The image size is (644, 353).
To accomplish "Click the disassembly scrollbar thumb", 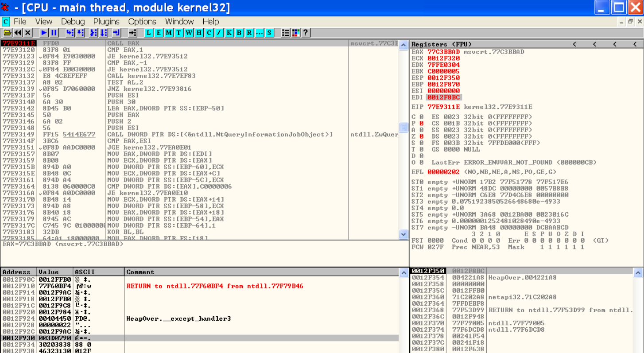I will tap(403, 128).
